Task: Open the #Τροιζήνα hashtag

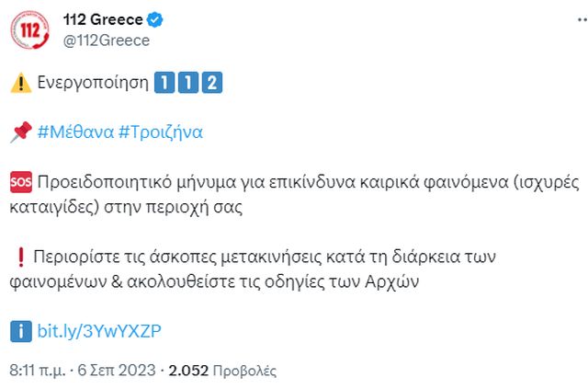Action: (161, 132)
